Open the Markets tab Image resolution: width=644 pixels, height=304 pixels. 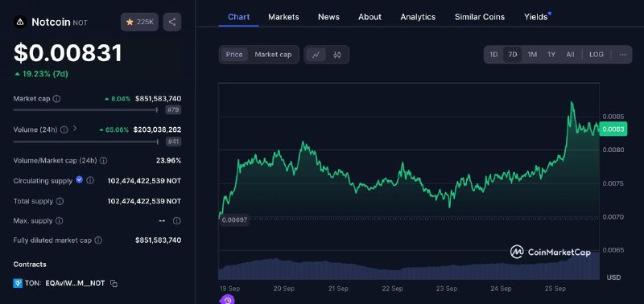283,17
